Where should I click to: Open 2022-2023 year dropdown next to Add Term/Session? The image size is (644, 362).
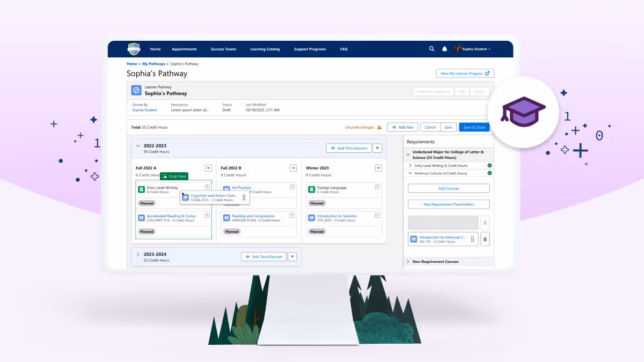click(377, 148)
